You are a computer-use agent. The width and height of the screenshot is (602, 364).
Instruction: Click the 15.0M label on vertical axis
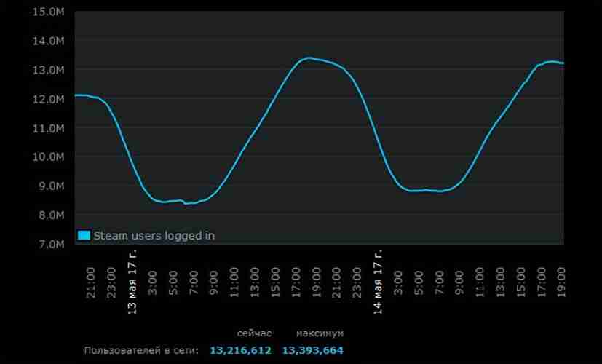[x=49, y=12]
